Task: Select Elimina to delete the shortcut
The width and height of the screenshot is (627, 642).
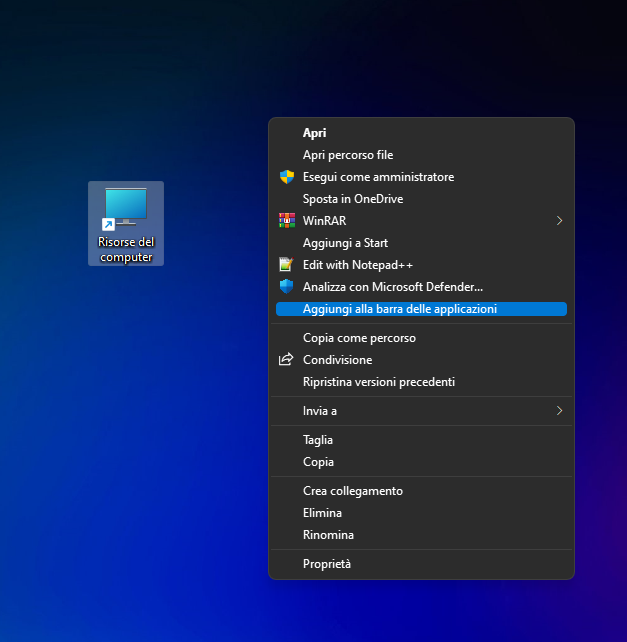Action: (x=322, y=513)
